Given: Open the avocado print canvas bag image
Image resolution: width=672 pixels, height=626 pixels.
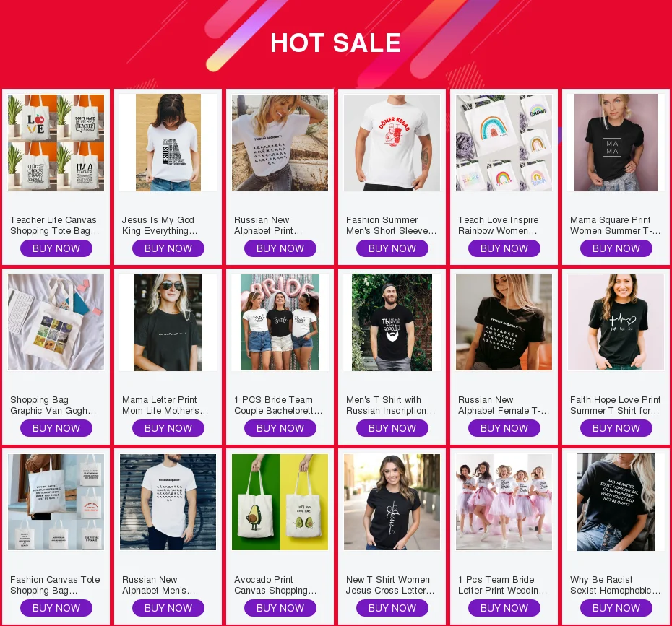Looking at the screenshot, I should (280, 503).
